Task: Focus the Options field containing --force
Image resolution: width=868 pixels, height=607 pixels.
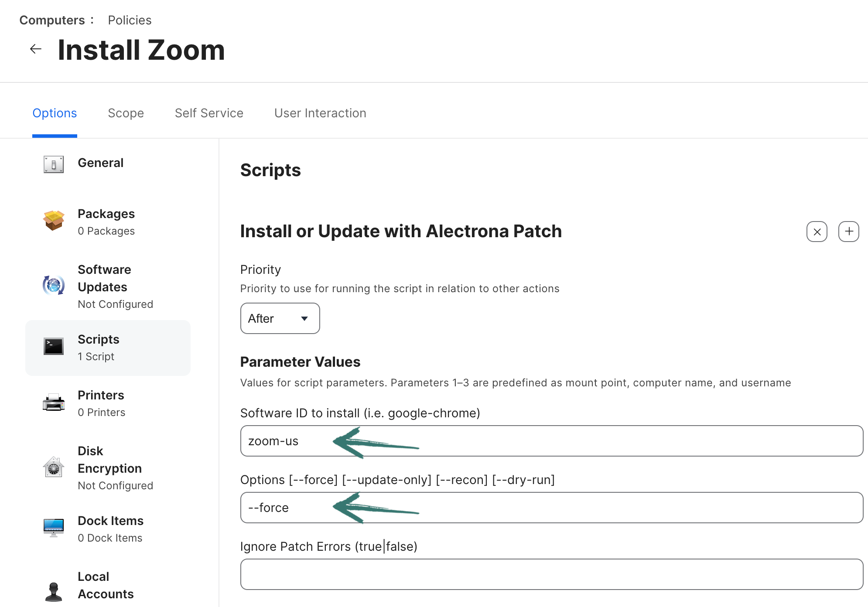Action: [551, 508]
